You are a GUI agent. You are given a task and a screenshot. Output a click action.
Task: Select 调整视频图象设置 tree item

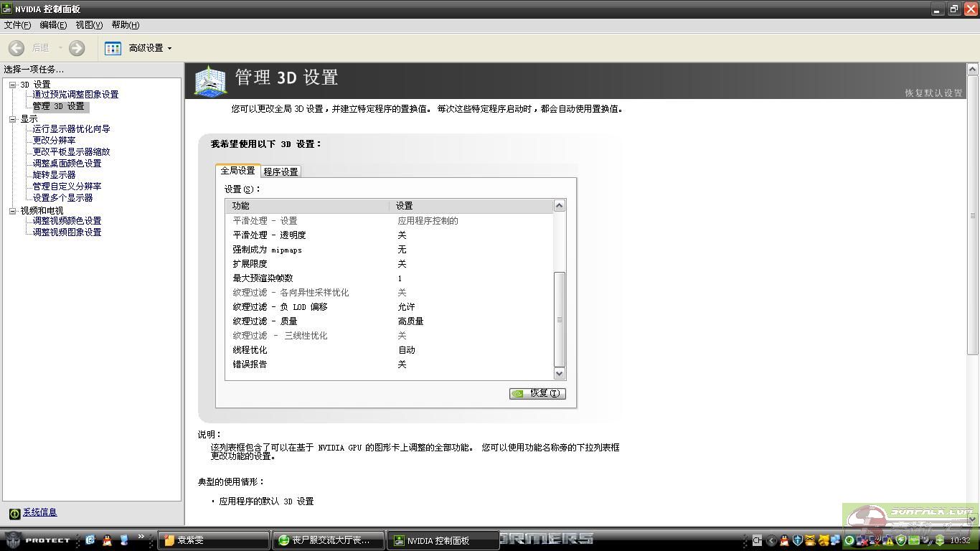point(67,232)
